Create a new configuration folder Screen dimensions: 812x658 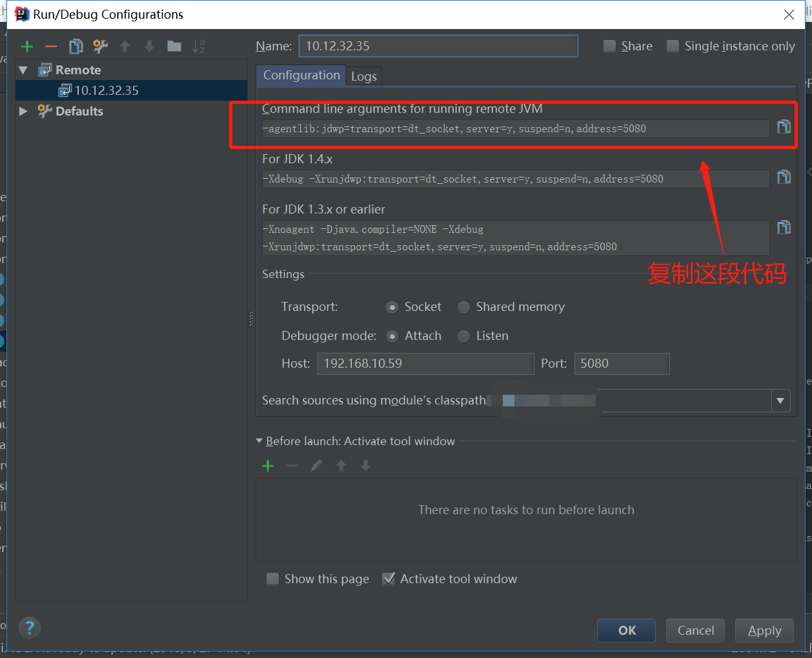pos(174,46)
